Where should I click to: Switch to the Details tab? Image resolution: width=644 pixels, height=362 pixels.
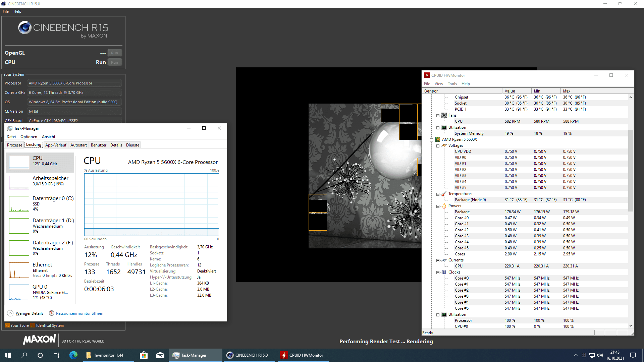tap(116, 145)
